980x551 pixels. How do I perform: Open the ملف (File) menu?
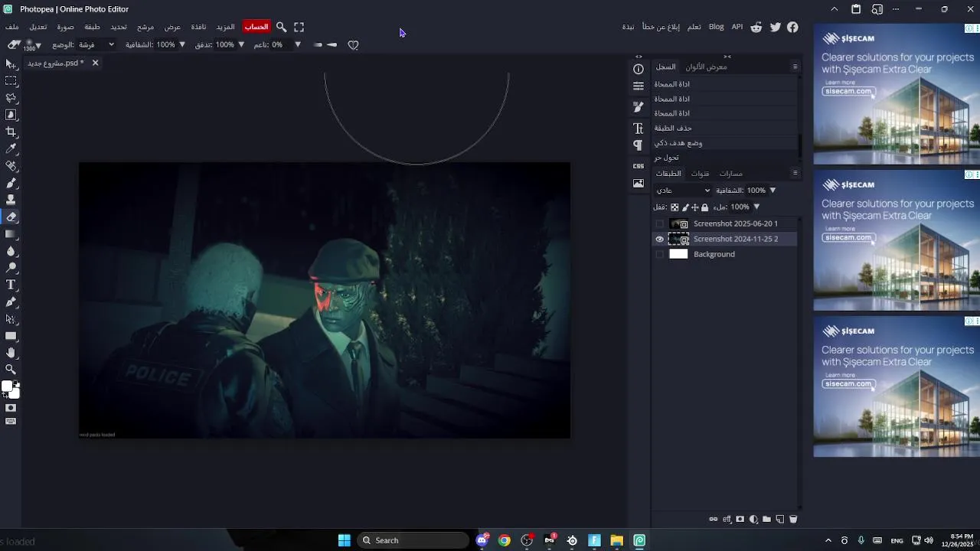click(11, 27)
